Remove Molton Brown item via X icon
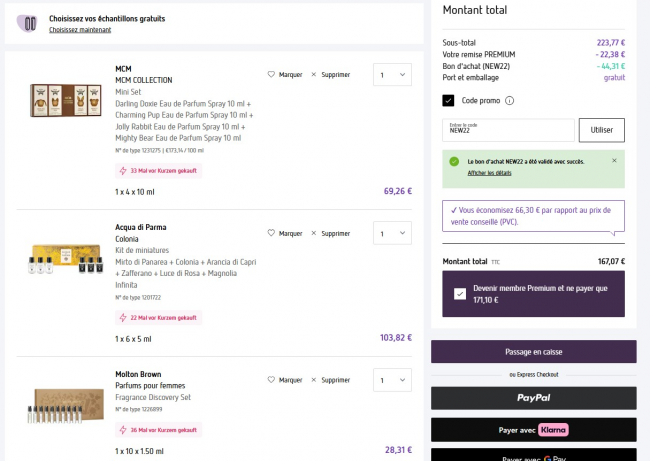Screen dimensions: 650x461 [x=314, y=380]
